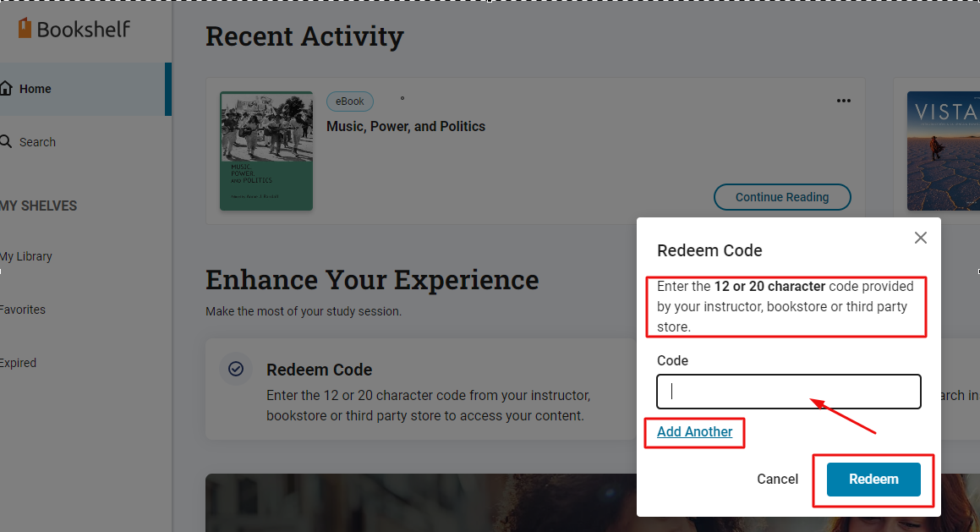
Task: Click the Bookshelf logo
Action: tap(73, 28)
